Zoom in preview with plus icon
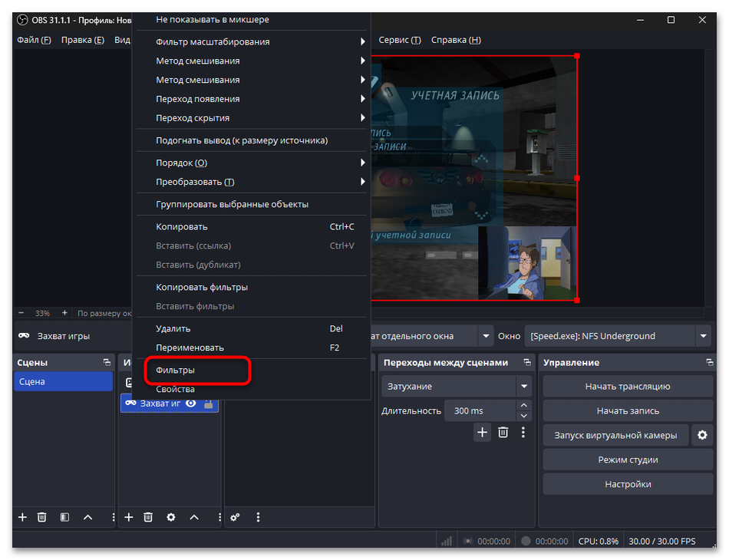 [64, 313]
